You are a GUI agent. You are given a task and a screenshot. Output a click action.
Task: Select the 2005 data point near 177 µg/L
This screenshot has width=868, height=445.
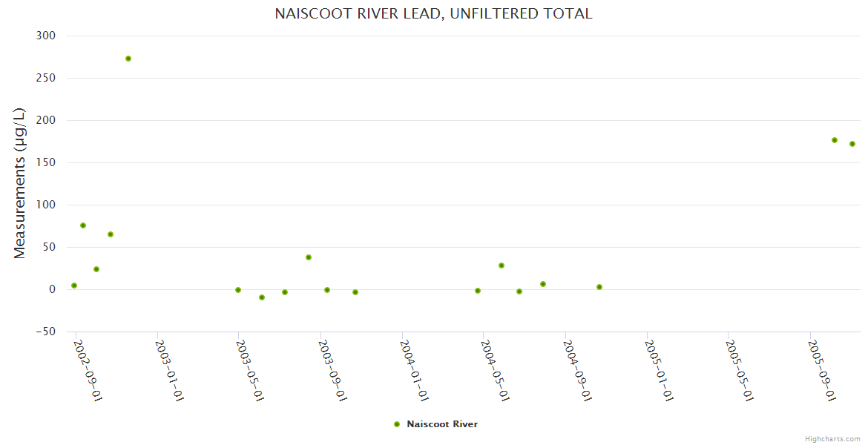point(835,140)
